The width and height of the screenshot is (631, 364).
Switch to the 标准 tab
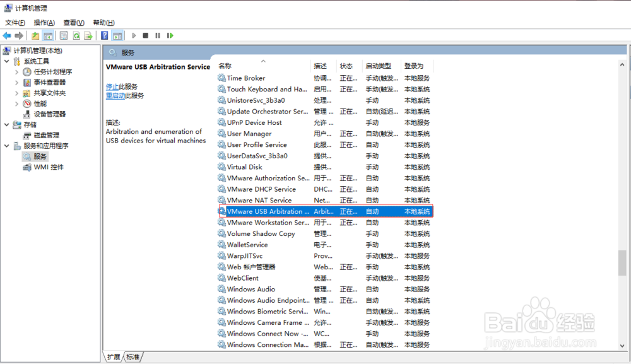coord(133,357)
